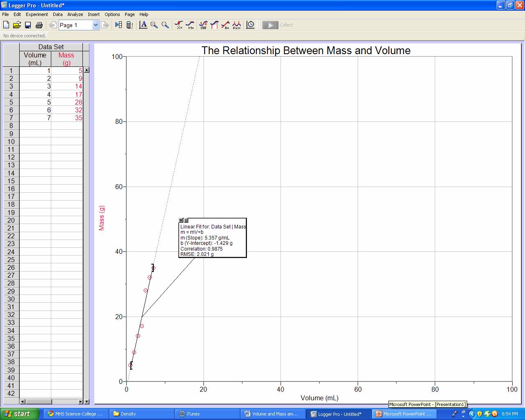Open the Experiment menu
Viewport: 525px width, 420px height.
pyautogui.click(x=37, y=14)
